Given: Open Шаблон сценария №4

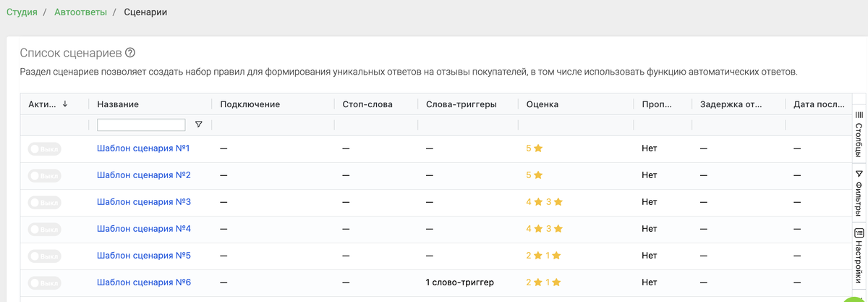Looking at the screenshot, I should (143, 229).
